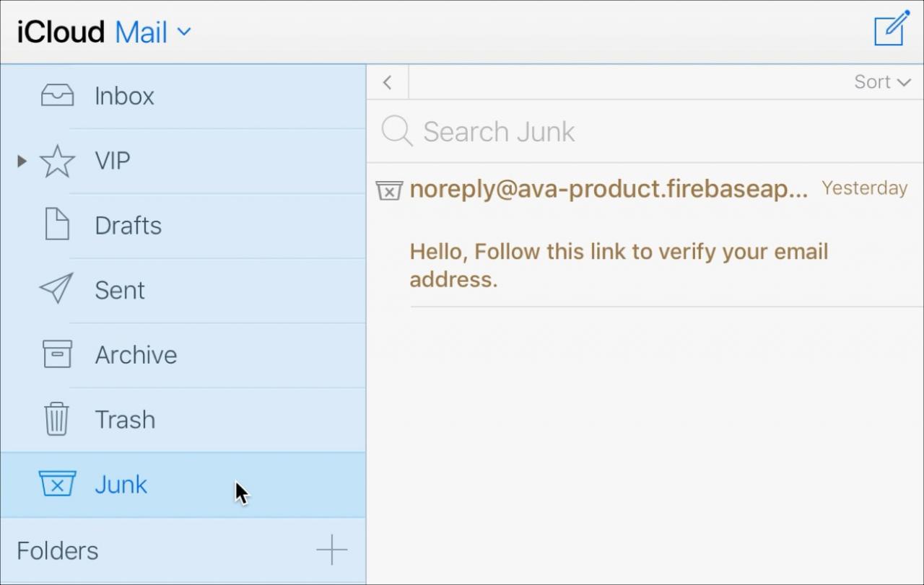Expand the VIP disclosure triangle
This screenshot has height=585, width=924.
[22, 161]
